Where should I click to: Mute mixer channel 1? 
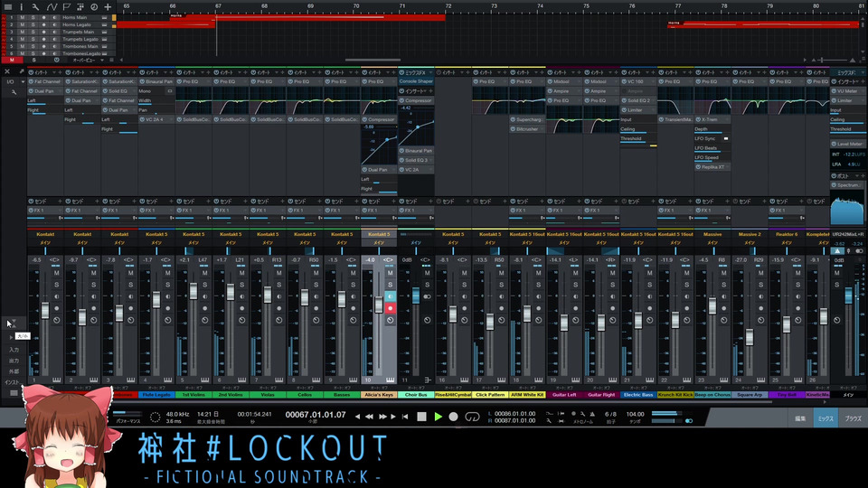(56, 273)
